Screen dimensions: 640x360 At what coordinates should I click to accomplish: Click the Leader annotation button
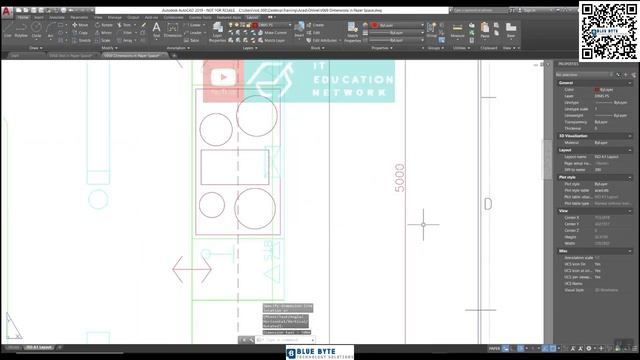194,33
